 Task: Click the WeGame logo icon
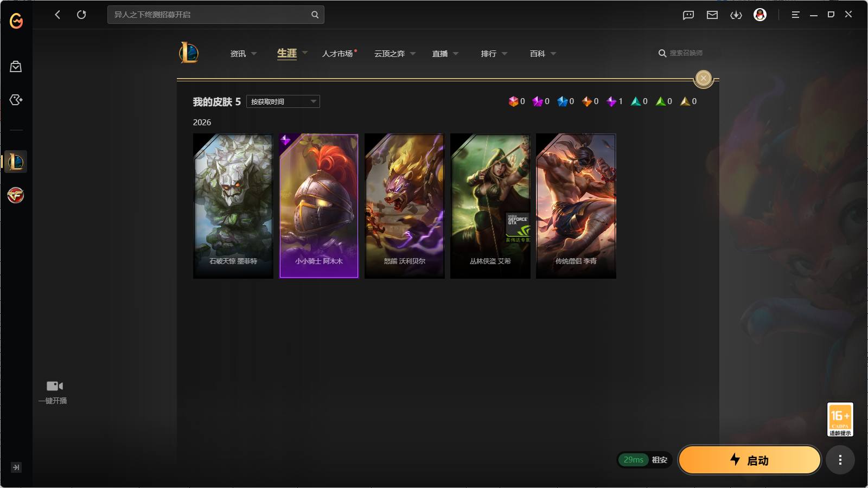(16, 21)
